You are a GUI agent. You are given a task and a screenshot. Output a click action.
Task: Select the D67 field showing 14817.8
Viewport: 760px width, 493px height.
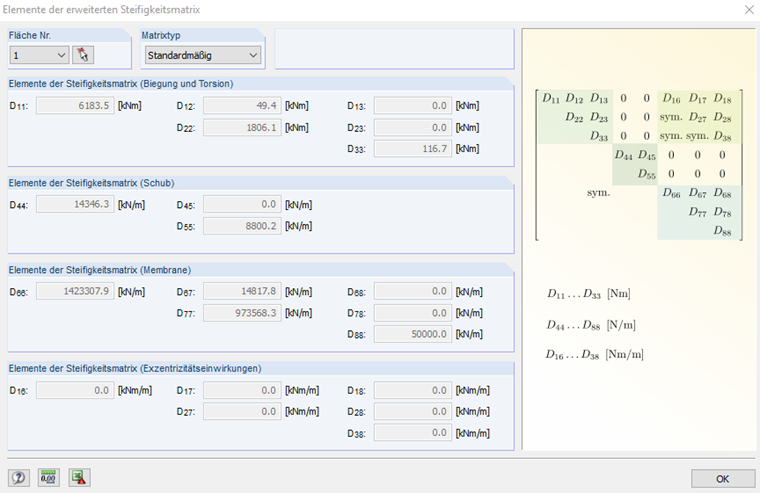coord(242,291)
